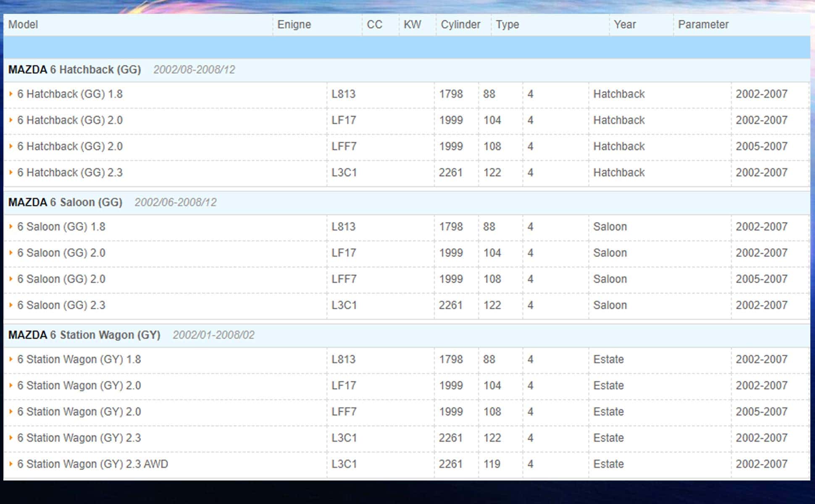The image size is (815, 504).
Task: Open 6 Station Wagon (GY) 2.3 link
Action: click(x=79, y=438)
